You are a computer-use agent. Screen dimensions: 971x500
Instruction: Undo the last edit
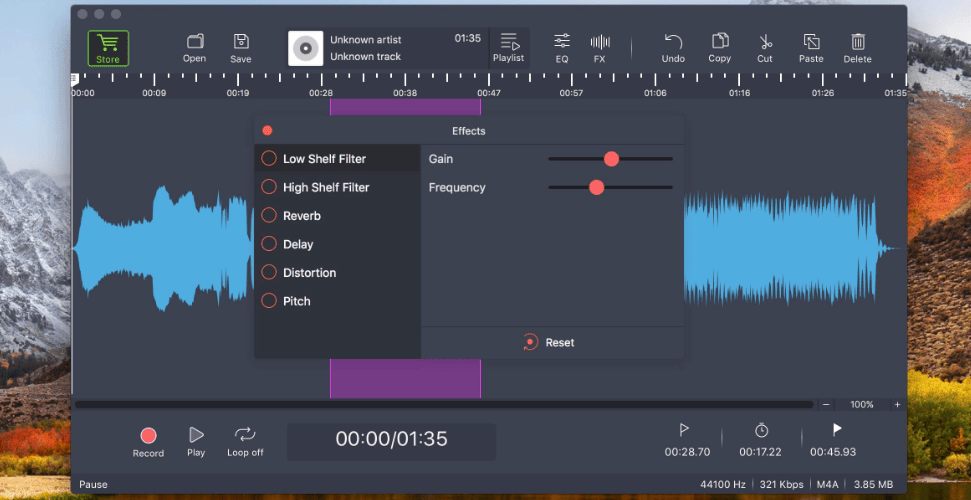click(x=673, y=48)
